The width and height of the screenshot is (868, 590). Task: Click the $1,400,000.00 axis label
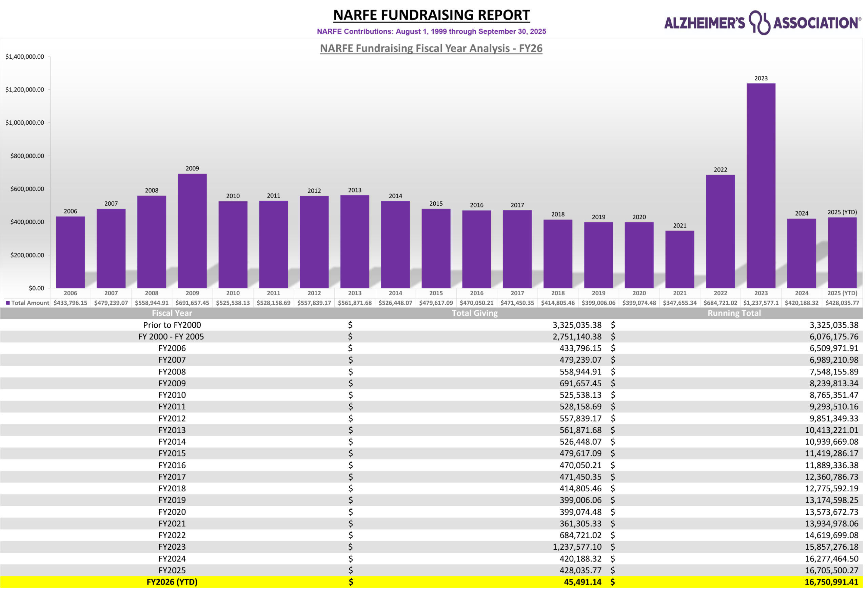tap(25, 57)
